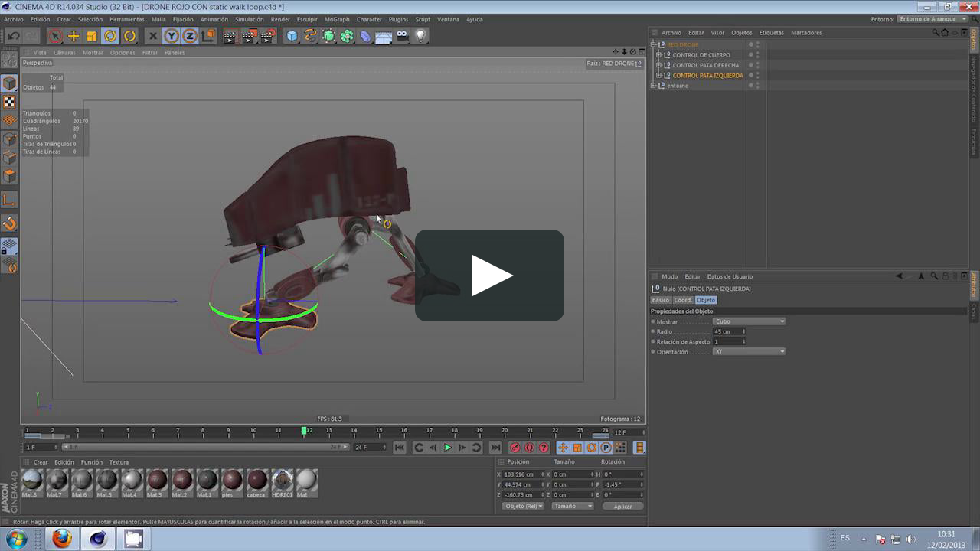
Task: Open Firefox from the Windows taskbar
Action: click(62, 539)
